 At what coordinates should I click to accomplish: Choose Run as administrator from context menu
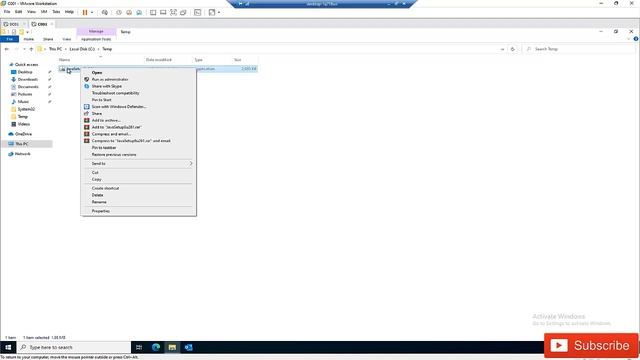pyautogui.click(x=138, y=79)
